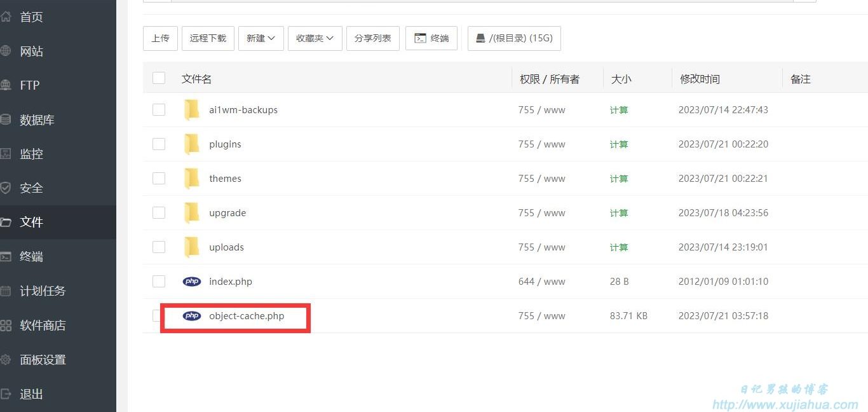Check the box for upgrade folder

coord(159,213)
